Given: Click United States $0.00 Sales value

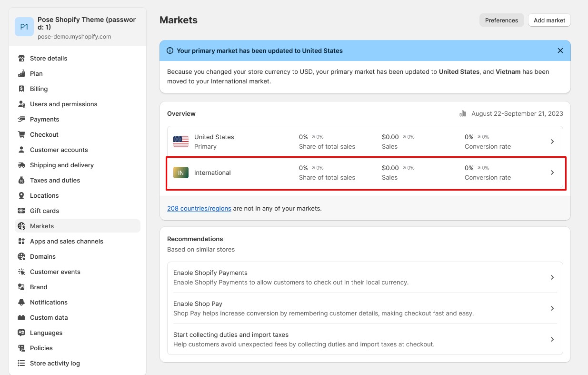Looking at the screenshot, I should [x=390, y=137].
